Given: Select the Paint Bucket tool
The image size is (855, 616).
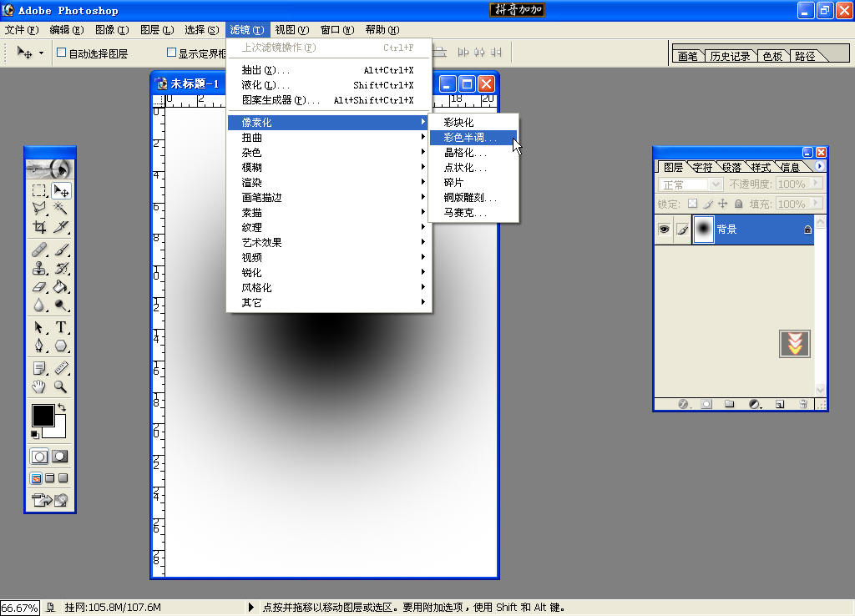Looking at the screenshot, I should pyautogui.click(x=61, y=287).
